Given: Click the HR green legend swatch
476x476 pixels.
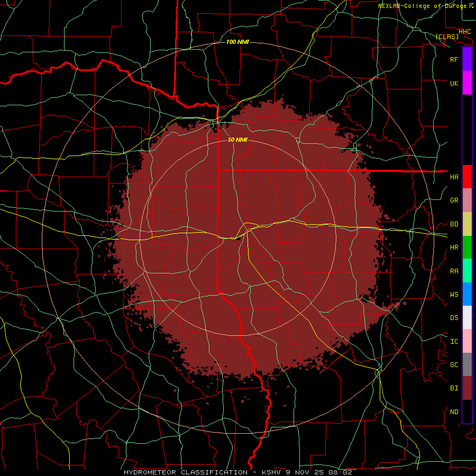Looking at the screenshot, I should tap(467, 248).
